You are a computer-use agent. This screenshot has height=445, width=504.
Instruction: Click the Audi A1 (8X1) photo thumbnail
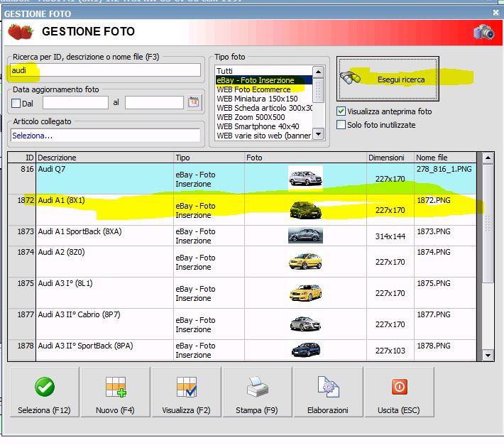(305, 209)
